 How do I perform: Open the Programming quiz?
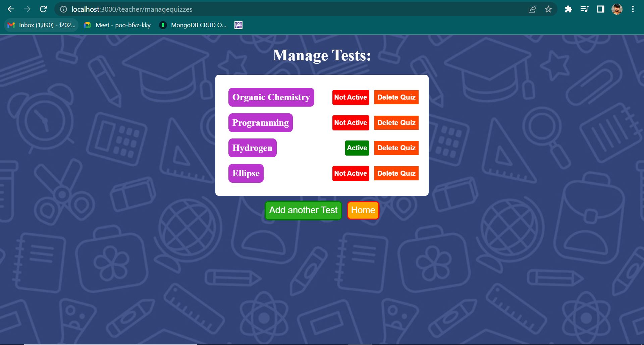click(261, 123)
